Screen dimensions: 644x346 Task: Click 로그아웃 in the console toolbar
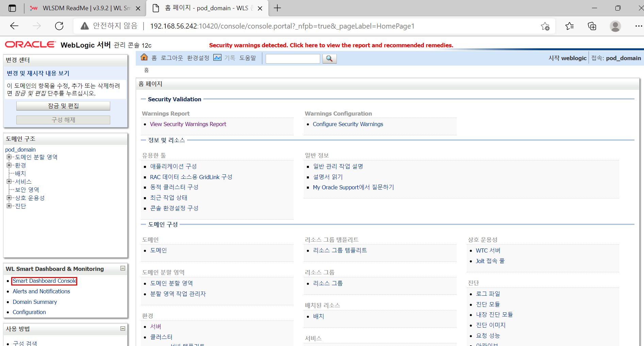(x=172, y=58)
